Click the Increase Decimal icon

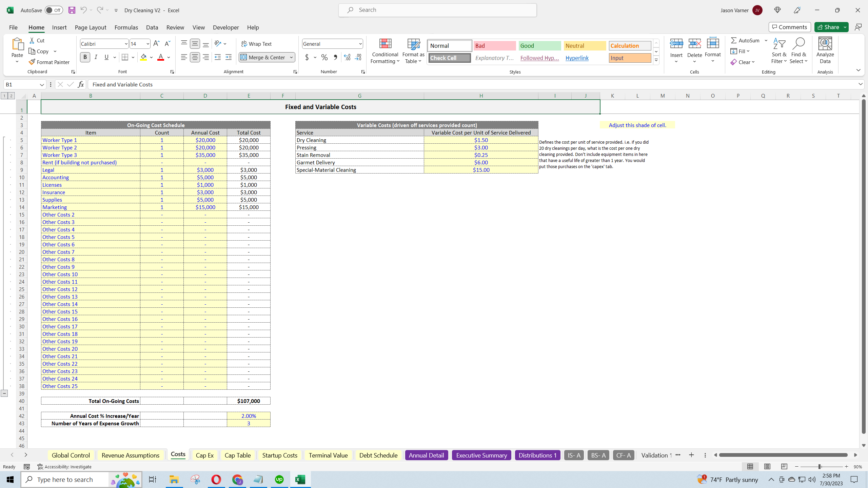click(x=346, y=57)
